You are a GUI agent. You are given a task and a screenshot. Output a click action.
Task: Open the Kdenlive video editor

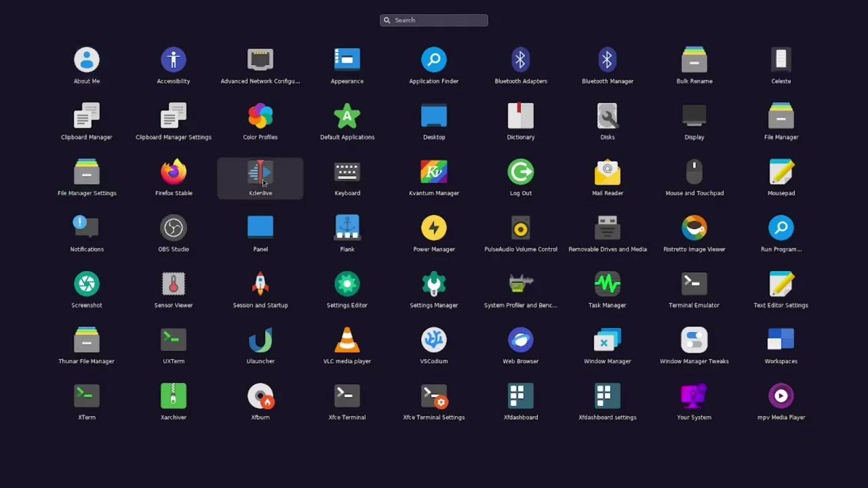[x=260, y=176]
